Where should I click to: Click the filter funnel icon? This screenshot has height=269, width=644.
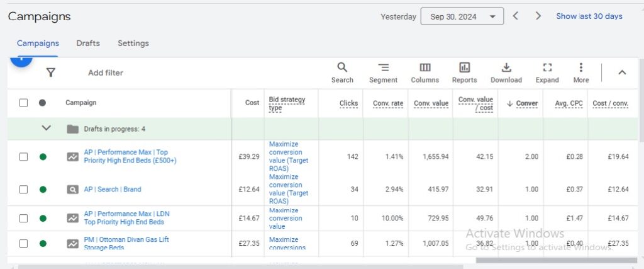tap(51, 72)
